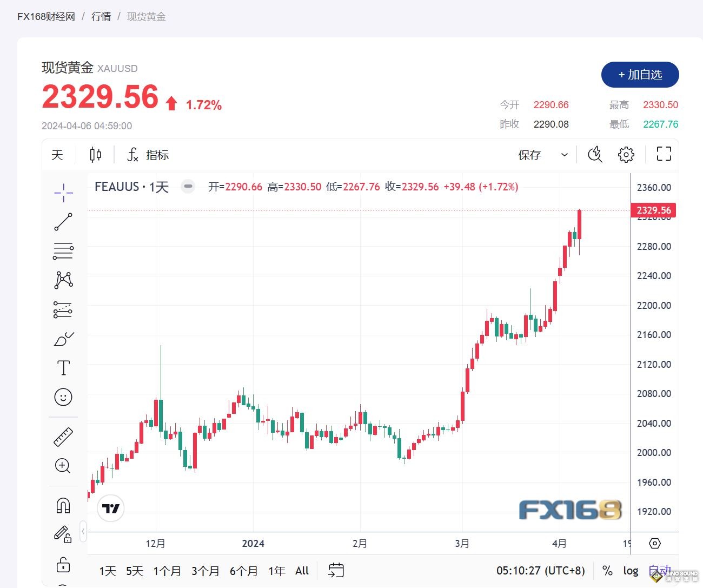703x588 pixels.
Task: Select the text annotation tool
Action: pyautogui.click(x=64, y=367)
